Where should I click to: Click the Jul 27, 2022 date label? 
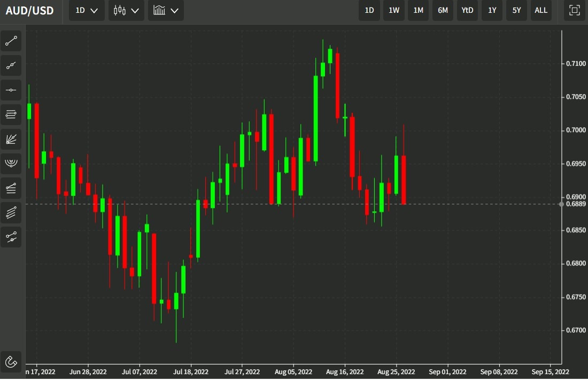pyautogui.click(x=242, y=372)
